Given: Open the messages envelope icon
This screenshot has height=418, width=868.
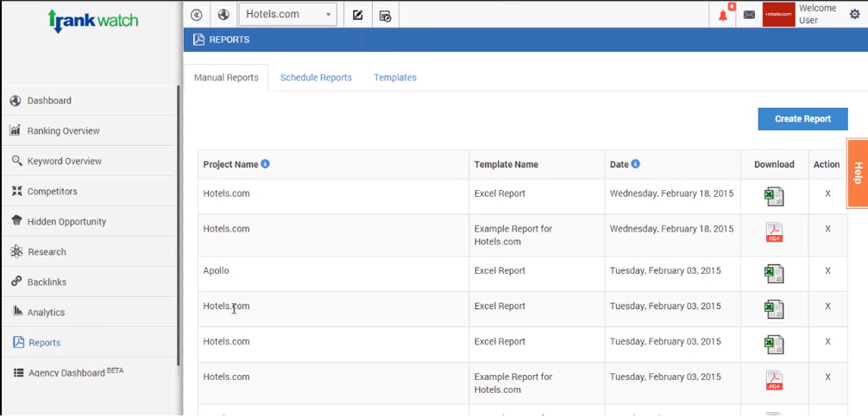Looking at the screenshot, I should click(749, 15).
